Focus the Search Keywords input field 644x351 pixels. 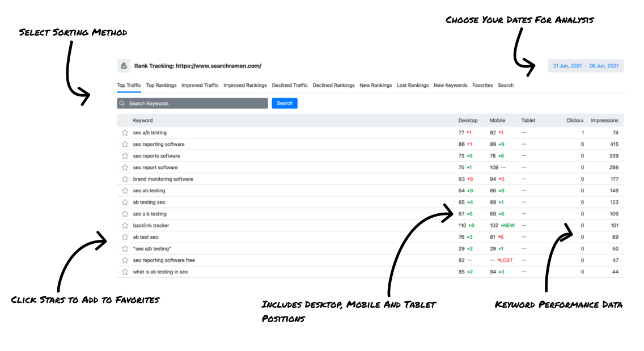click(192, 104)
